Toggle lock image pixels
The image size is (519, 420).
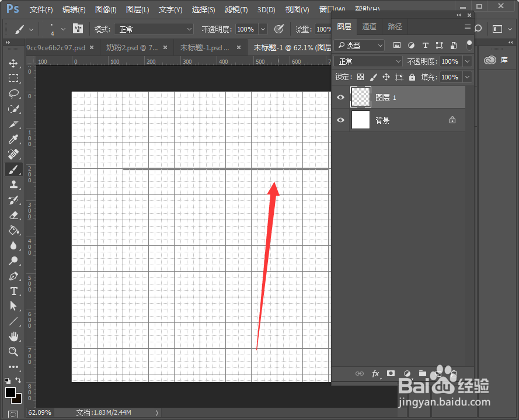(x=374, y=77)
